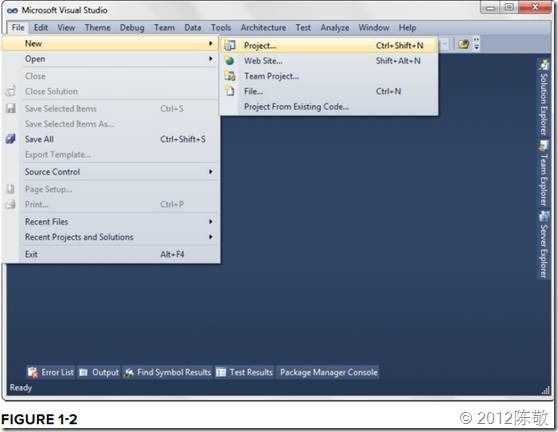The width and height of the screenshot is (558, 432).
Task: Click the Output window icon
Action: (83, 372)
